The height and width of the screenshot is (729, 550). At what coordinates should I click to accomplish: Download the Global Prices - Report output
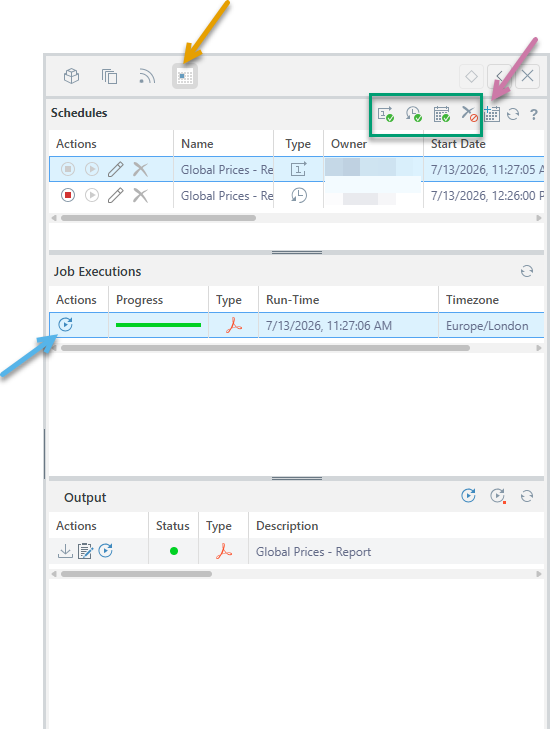65,551
